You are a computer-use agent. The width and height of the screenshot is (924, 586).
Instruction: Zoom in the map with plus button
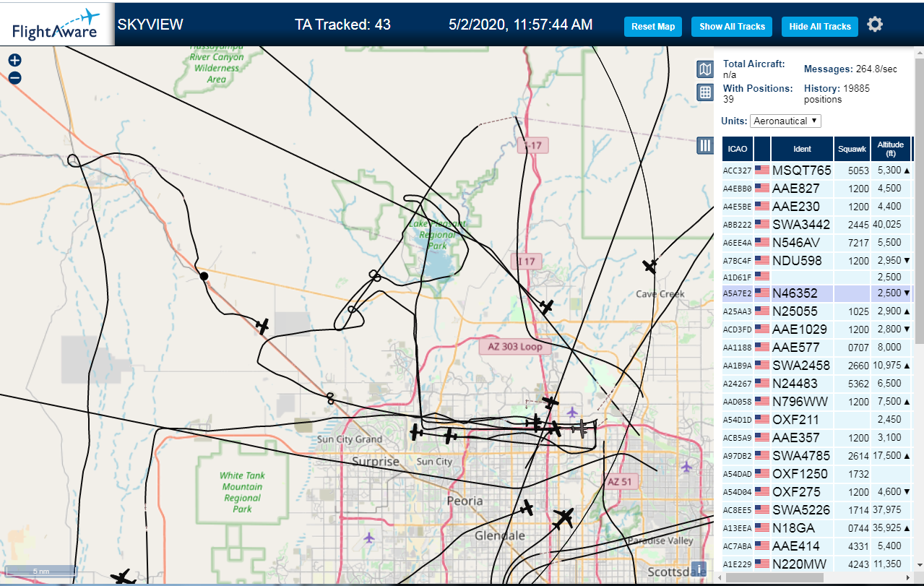(15, 61)
